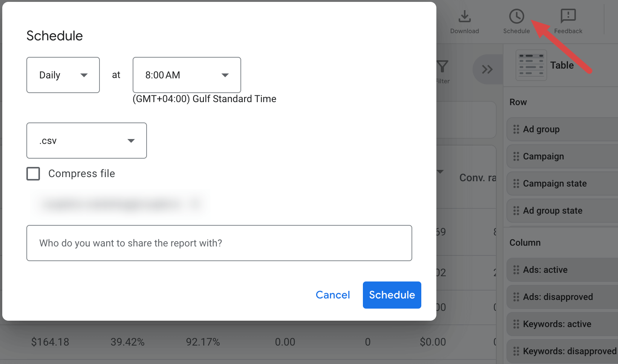This screenshot has width=618, height=364.
Task: Click the Campaign drag handle dots
Action: click(x=516, y=156)
